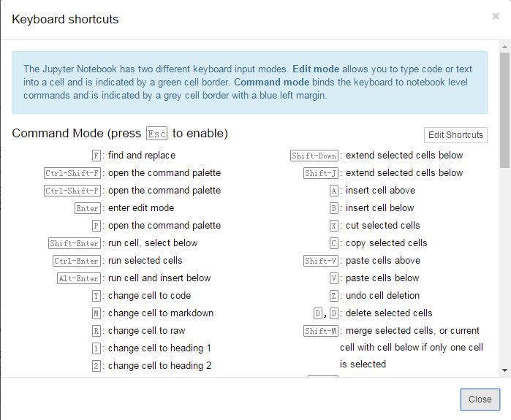Click the Shift-V key badge
This screenshot has height=420, width=511.
321,261
